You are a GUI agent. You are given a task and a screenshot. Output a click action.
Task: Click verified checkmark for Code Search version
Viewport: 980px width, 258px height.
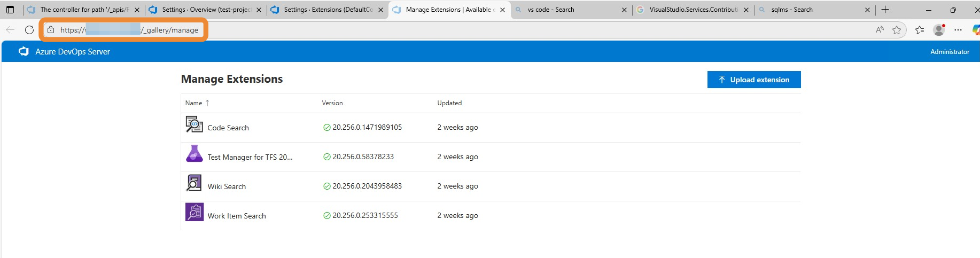point(327,128)
